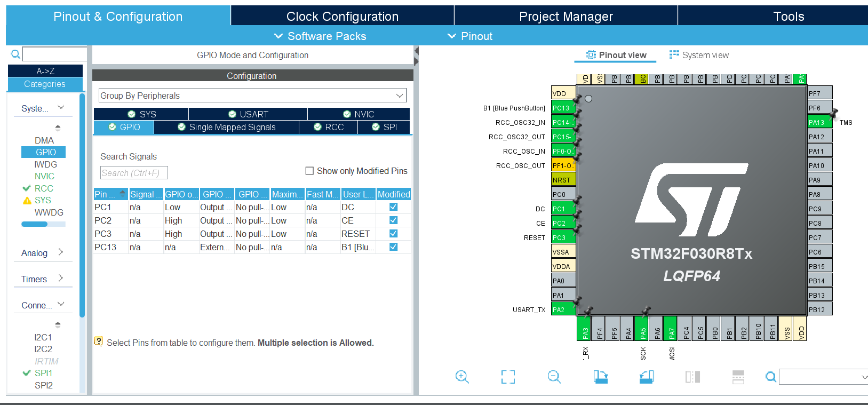Click the Signal column header
The height and width of the screenshot is (405, 868).
pos(146,194)
